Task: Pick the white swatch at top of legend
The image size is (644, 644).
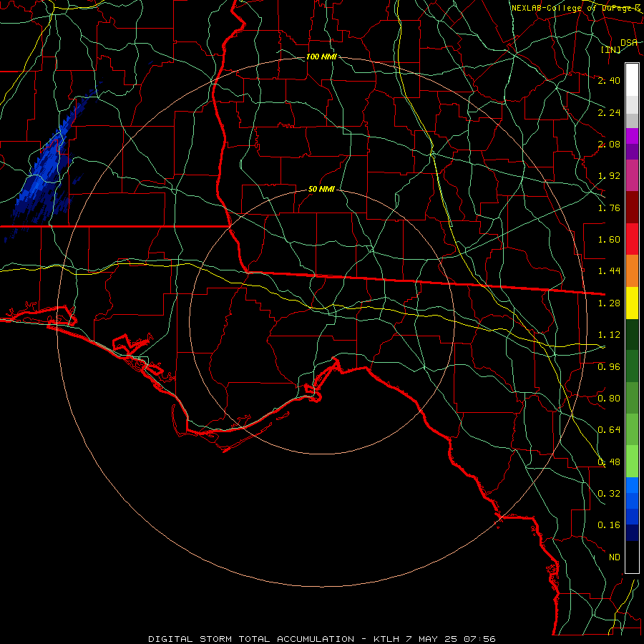Action: [632, 80]
